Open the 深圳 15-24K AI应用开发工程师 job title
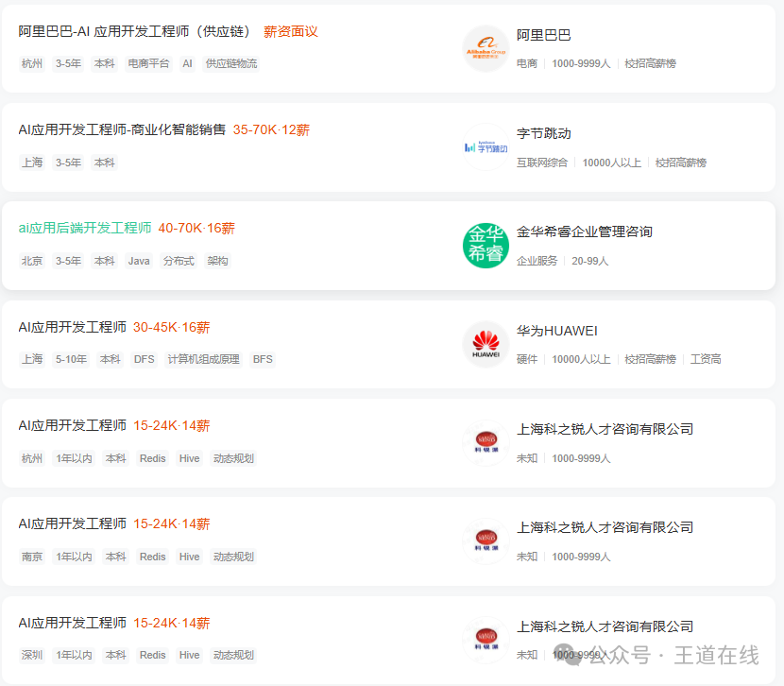Viewport: 784px width, 686px height. tap(73, 623)
